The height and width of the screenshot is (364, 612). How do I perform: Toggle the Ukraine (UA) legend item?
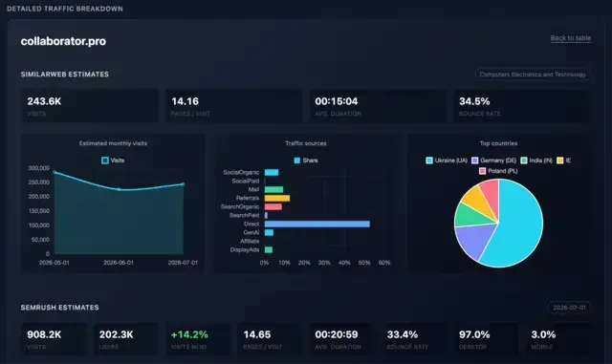[x=447, y=161]
